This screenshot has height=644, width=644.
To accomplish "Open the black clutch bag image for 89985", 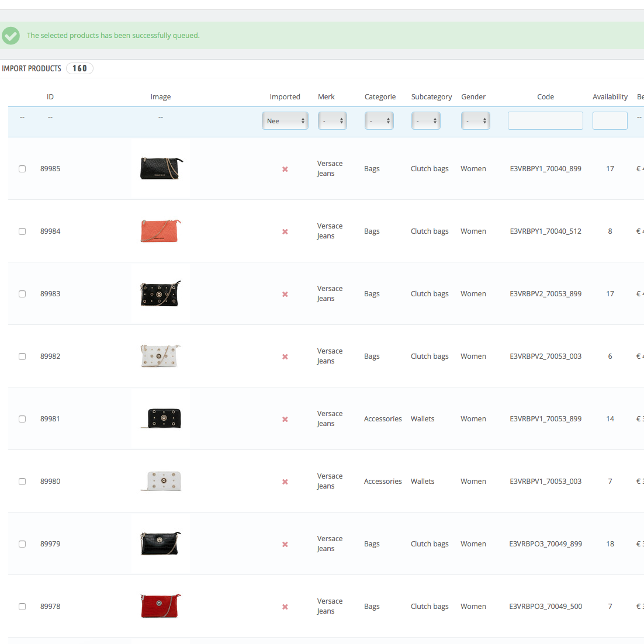I will click(161, 168).
